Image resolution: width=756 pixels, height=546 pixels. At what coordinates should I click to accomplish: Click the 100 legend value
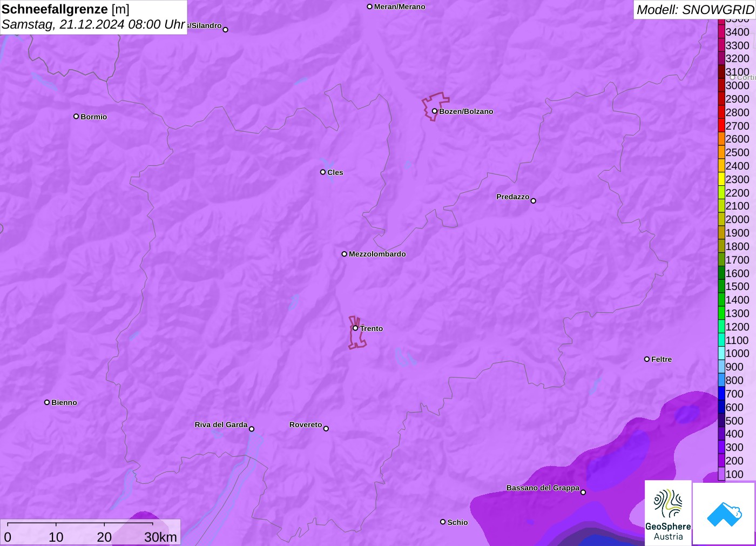click(x=734, y=474)
